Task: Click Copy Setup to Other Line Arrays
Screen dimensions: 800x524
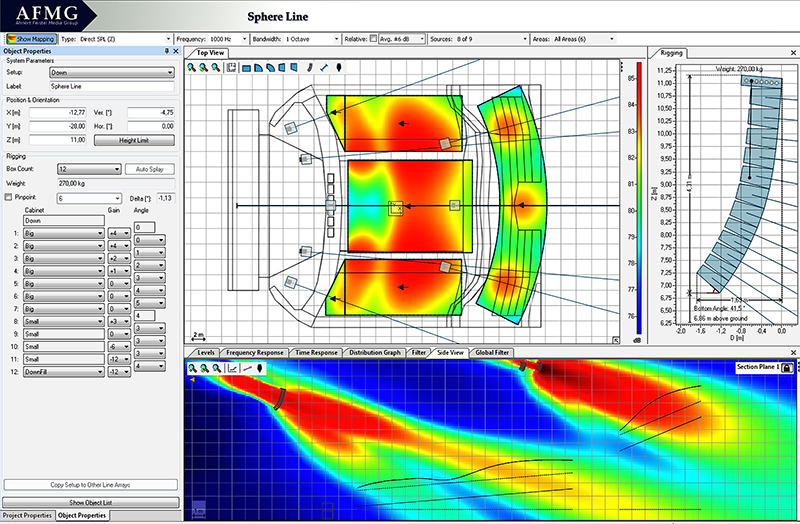Action: (91, 484)
